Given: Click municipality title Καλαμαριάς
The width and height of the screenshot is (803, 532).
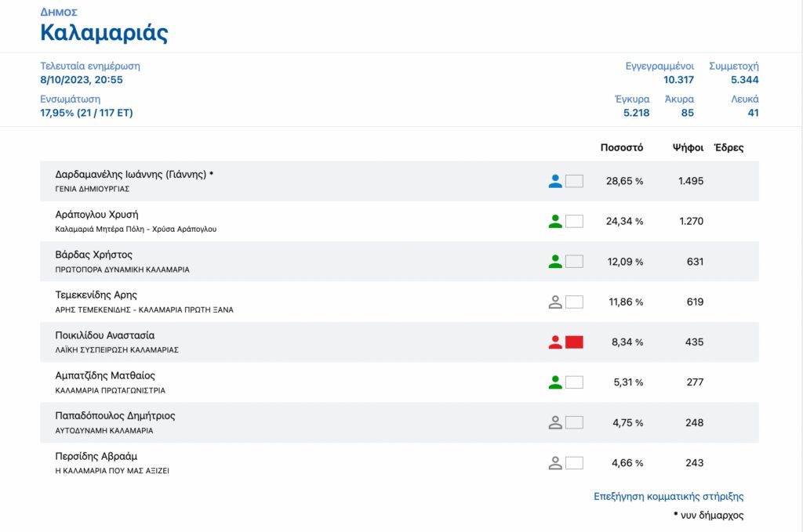Looking at the screenshot, I should click(104, 33).
